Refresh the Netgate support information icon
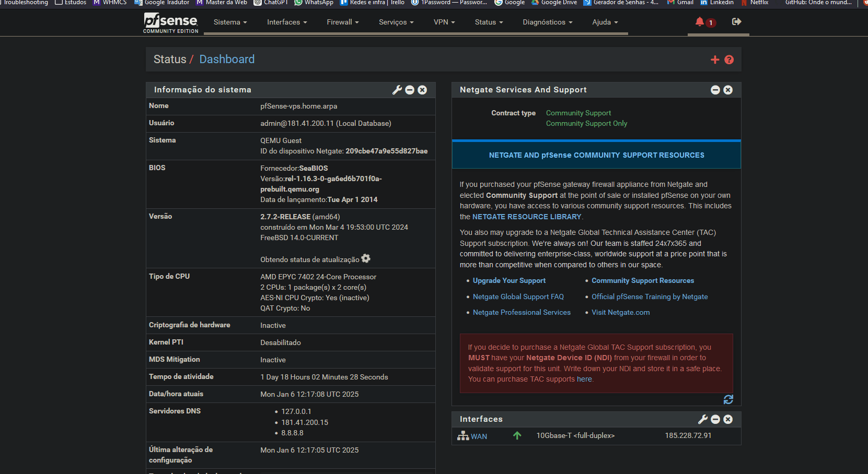 728,399
